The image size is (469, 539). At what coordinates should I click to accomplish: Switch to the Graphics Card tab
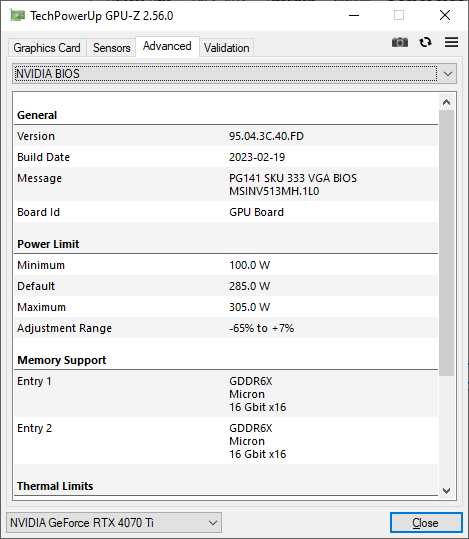coord(47,48)
